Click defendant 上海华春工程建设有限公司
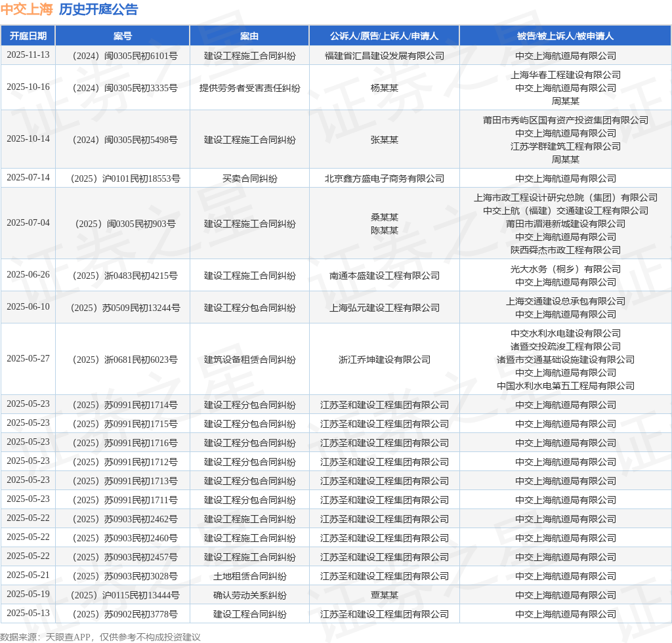The height and width of the screenshot is (643, 672). pyautogui.click(x=565, y=75)
